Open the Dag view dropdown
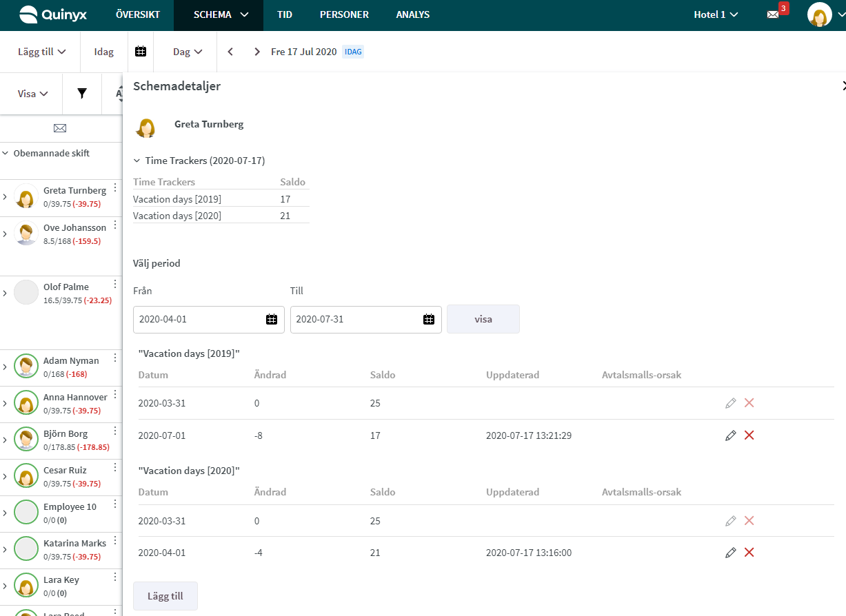 188,52
